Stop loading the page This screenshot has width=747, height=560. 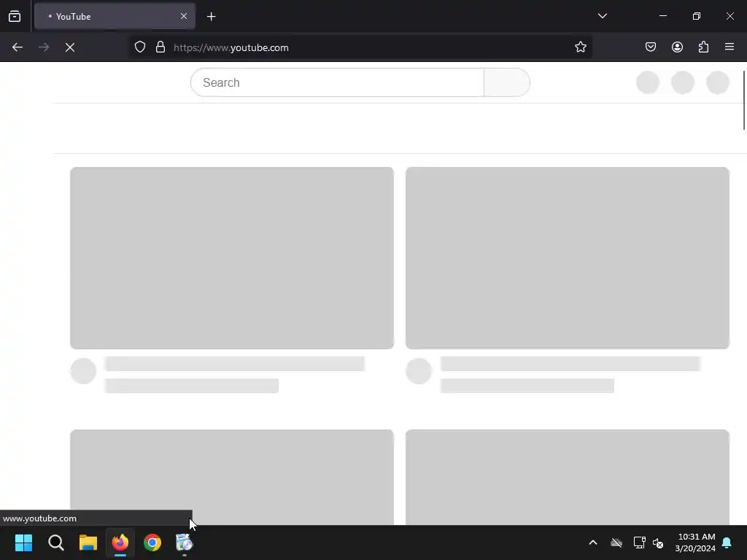[70, 47]
